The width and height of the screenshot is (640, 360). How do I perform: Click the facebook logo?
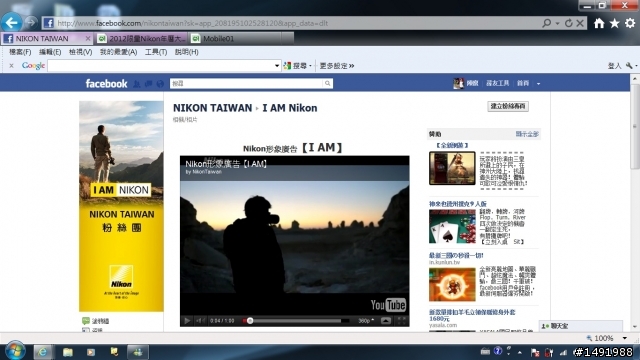click(106, 84)
